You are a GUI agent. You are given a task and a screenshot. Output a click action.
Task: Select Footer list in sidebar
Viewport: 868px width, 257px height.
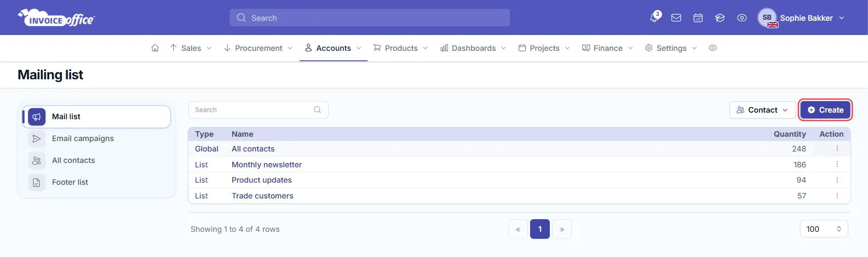[96, 183]
